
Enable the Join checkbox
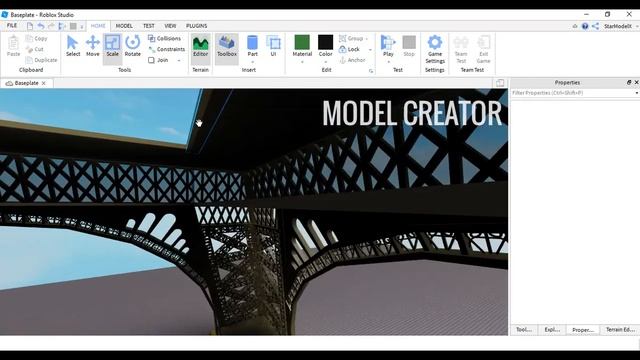click(151, 60)
